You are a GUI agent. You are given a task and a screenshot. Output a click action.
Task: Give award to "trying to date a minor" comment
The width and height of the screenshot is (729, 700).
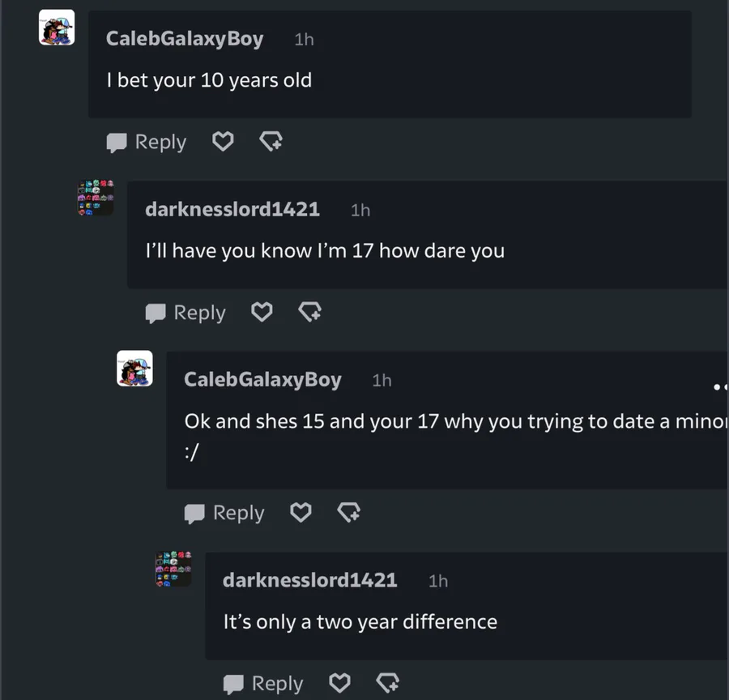348,513
